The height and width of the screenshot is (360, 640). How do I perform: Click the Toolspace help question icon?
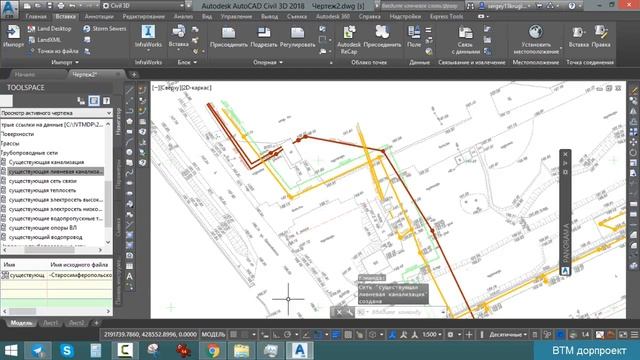106,100
